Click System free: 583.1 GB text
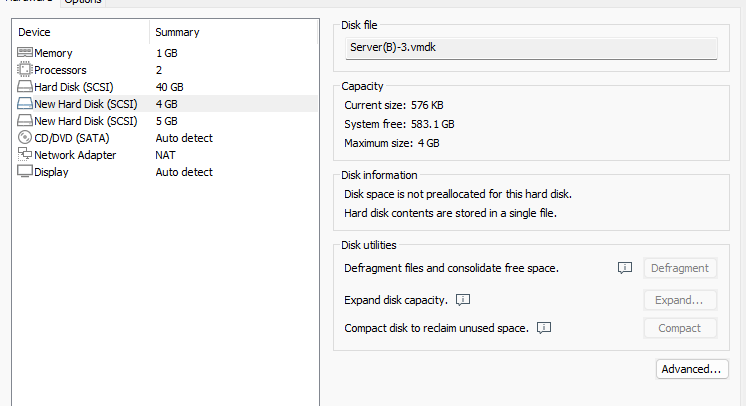 399,124
